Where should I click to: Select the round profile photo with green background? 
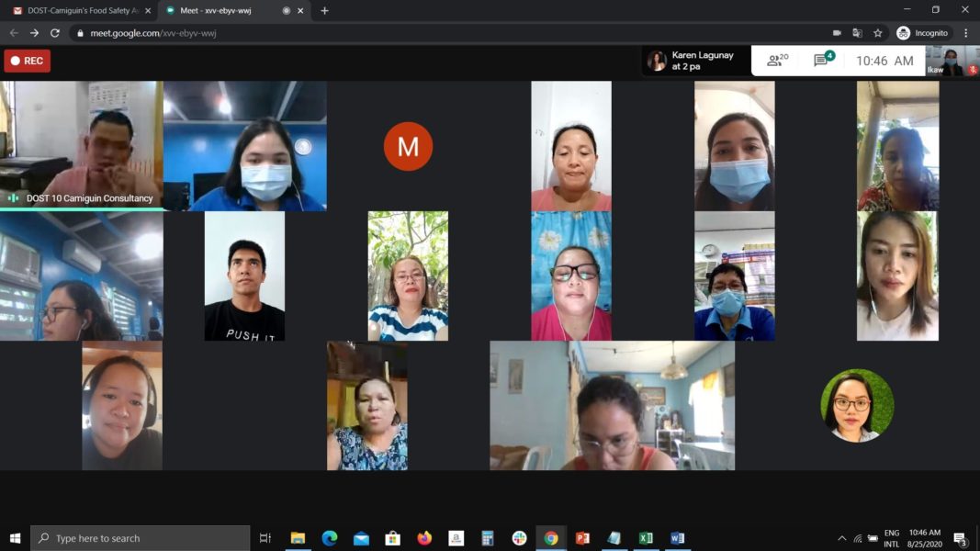857,405
